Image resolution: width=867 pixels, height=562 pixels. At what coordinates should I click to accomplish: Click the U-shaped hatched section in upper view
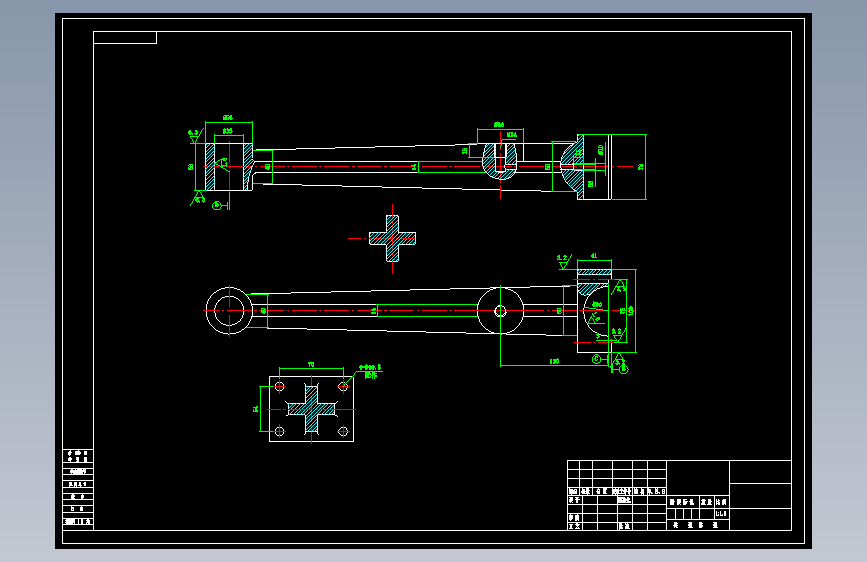coord(500,161)
